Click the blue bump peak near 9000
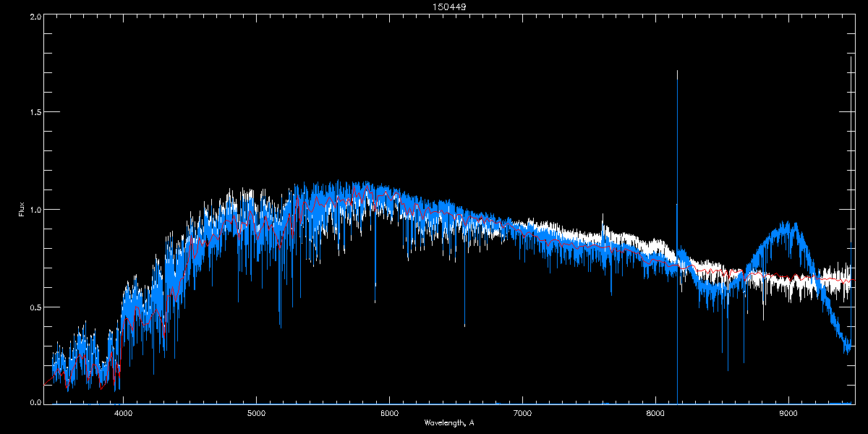This screenshot has width=868, height=434. [x=794, y=225]
